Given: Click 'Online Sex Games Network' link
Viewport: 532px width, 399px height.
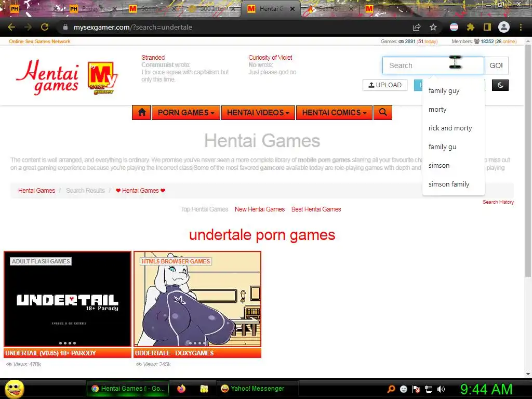Looking at the screenshot, I should pyautogui.click(x=39, y=42).
